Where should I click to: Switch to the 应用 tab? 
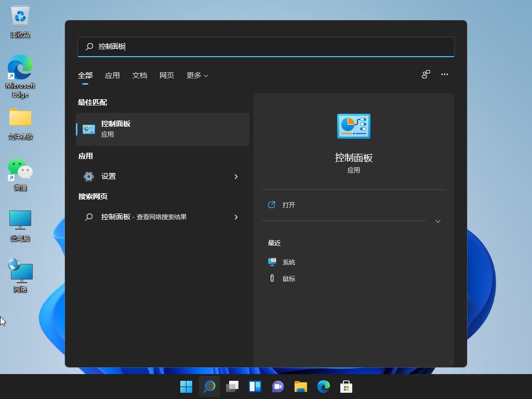point(112,75)
